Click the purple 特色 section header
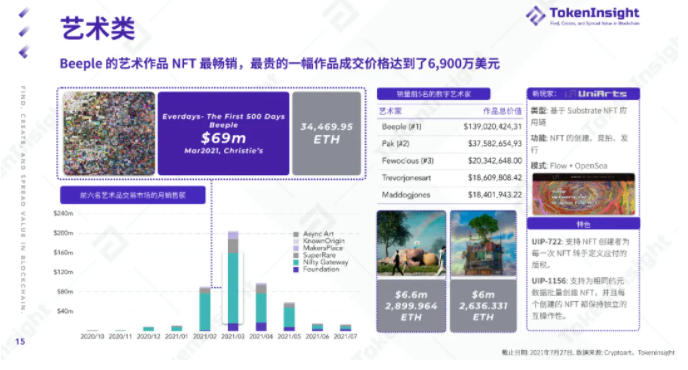Screen dimensions: 688x370 [x=584, y=224]
